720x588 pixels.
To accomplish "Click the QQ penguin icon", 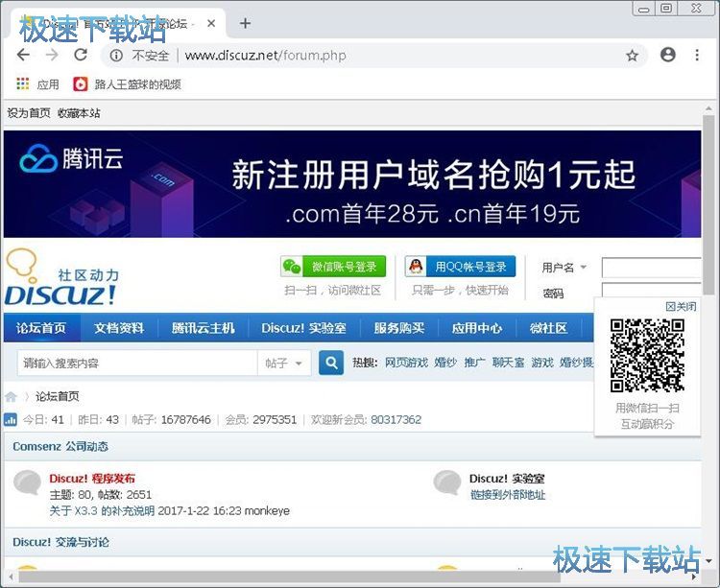I will [x=416, y=267].
